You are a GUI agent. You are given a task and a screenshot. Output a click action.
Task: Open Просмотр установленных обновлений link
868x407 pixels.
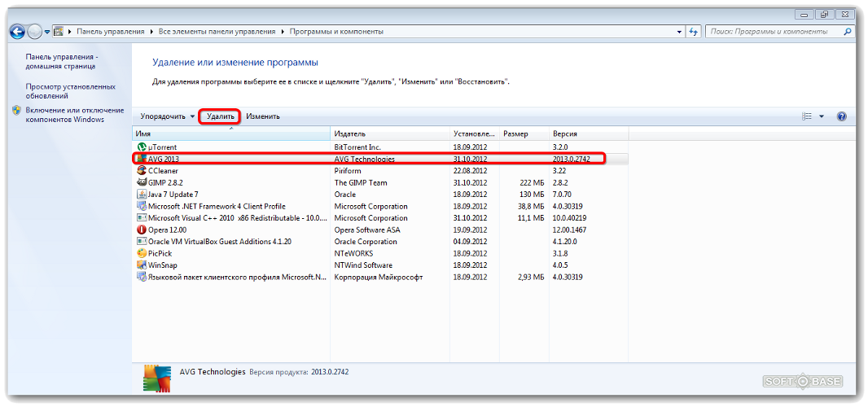pos(70,91)
